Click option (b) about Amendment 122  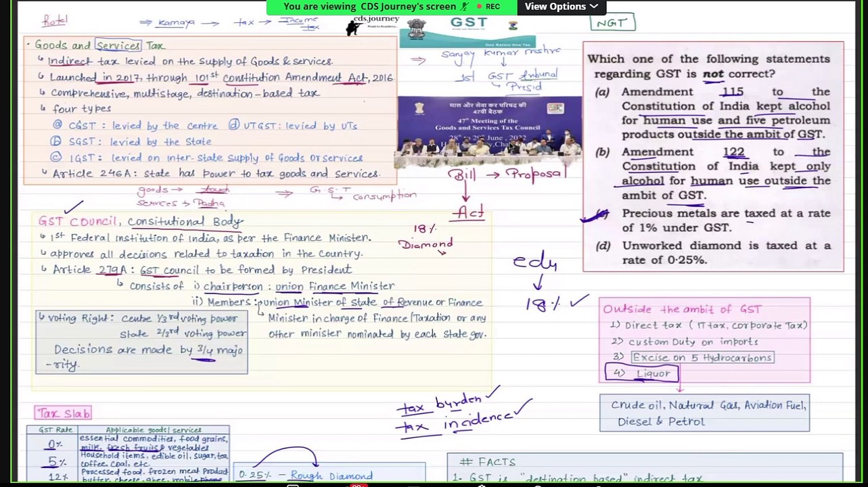(713, 173)
